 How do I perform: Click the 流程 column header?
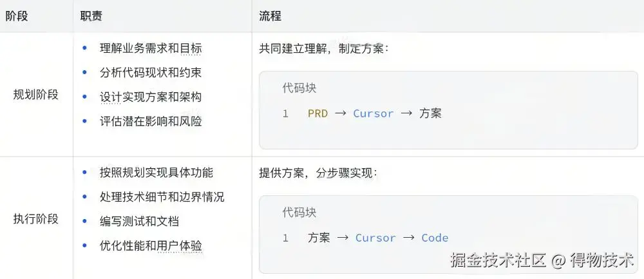(270, 16)
